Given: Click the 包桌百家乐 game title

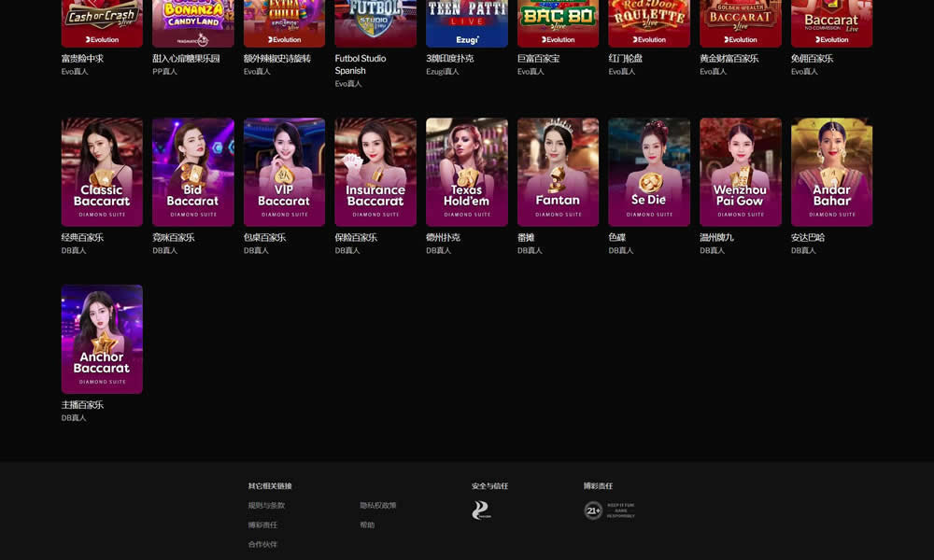Looking at the screenshot, I should click(264, 237).
